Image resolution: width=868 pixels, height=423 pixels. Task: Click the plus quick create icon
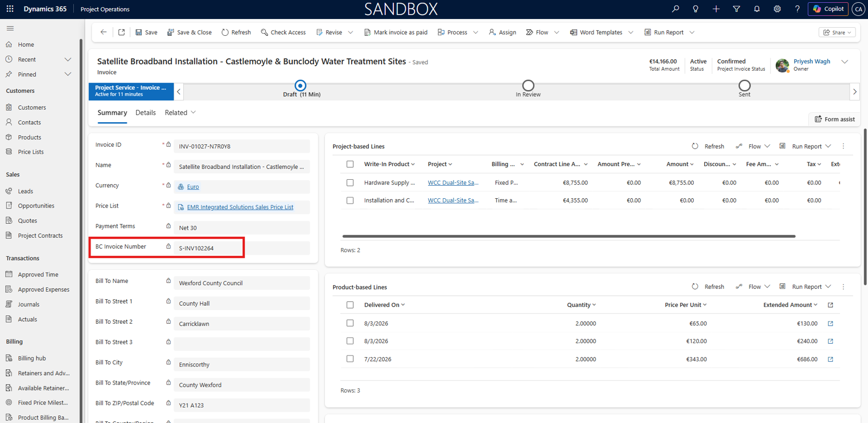click(x=716, y=9)
